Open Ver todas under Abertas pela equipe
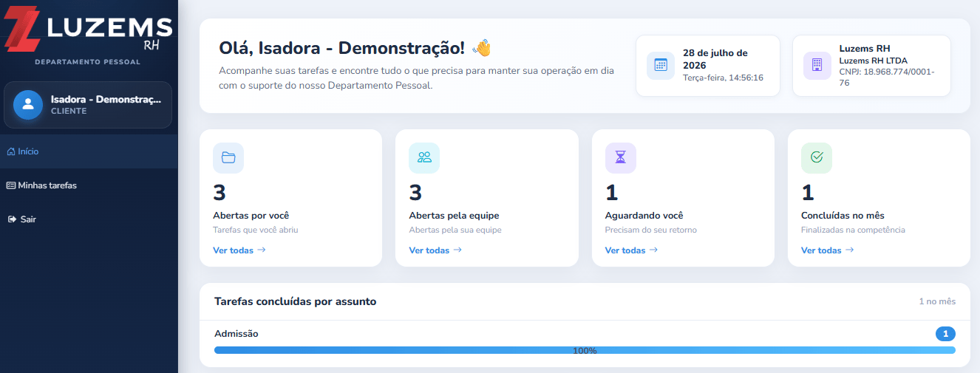Image resolution: width=980 pixels, height=373 pixels. 435,250
